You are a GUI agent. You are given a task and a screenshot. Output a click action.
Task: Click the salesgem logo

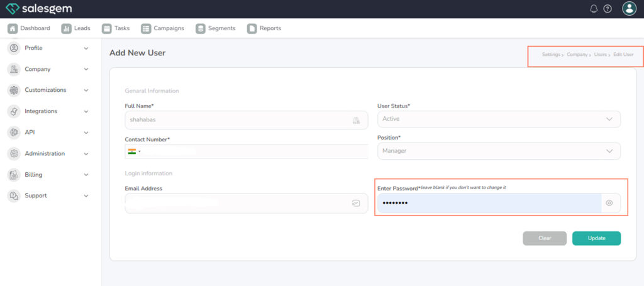coord(39,9)
